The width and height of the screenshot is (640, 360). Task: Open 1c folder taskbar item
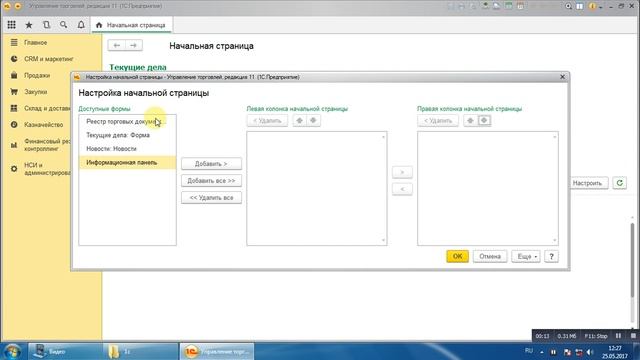(x=140, y=351)
